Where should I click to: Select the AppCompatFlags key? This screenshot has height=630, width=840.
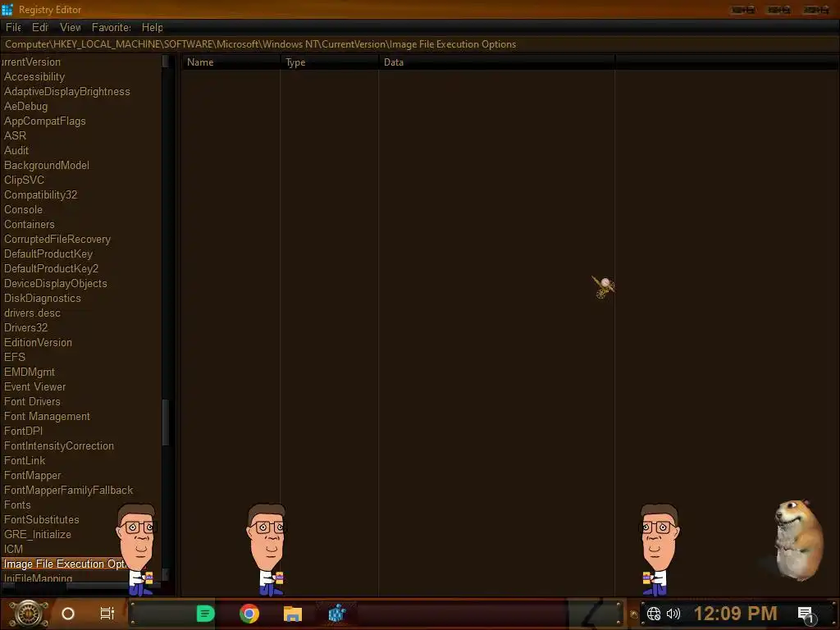pyautogui.click(x=45, y=121)
